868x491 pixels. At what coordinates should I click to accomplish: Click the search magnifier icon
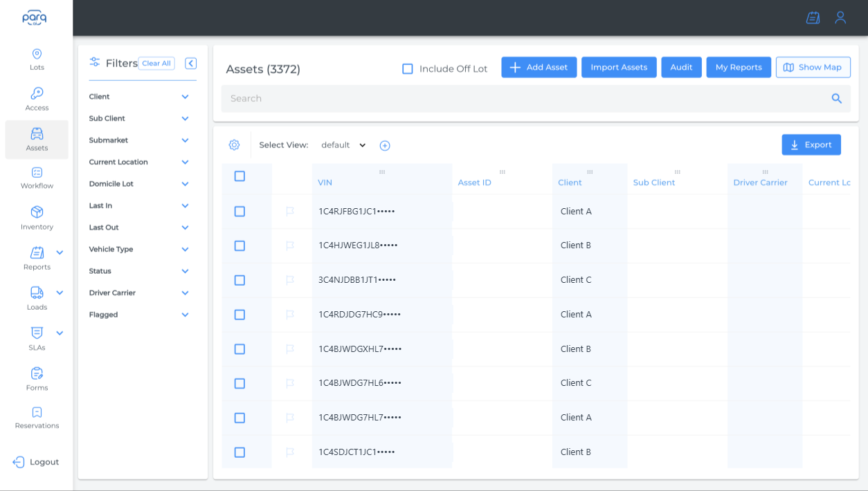(837, 98)
